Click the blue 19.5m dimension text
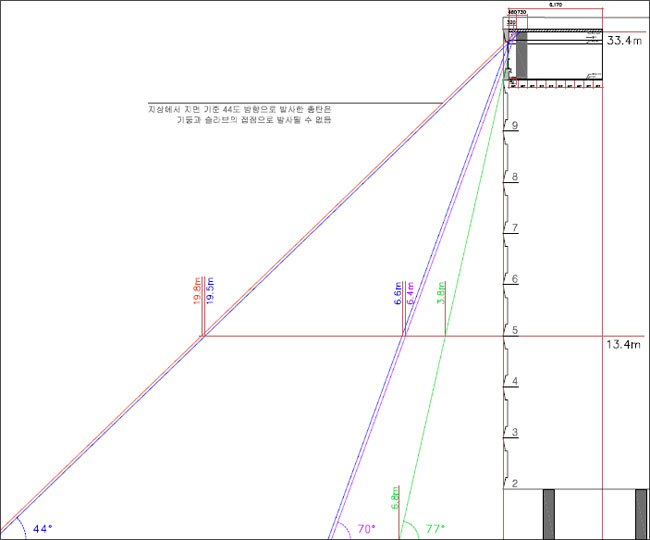This screenshot has width=650, height=540. pos(209,297)
